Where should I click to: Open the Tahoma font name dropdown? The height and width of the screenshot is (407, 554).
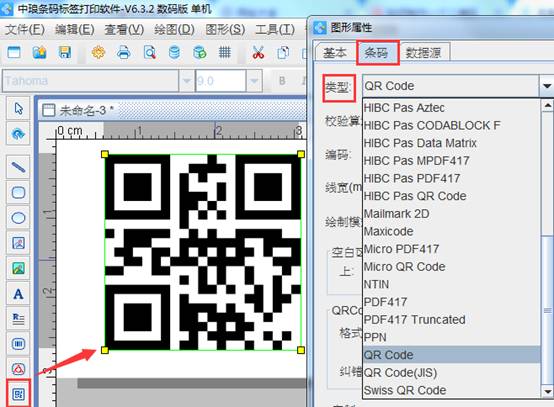click(186, 81)
